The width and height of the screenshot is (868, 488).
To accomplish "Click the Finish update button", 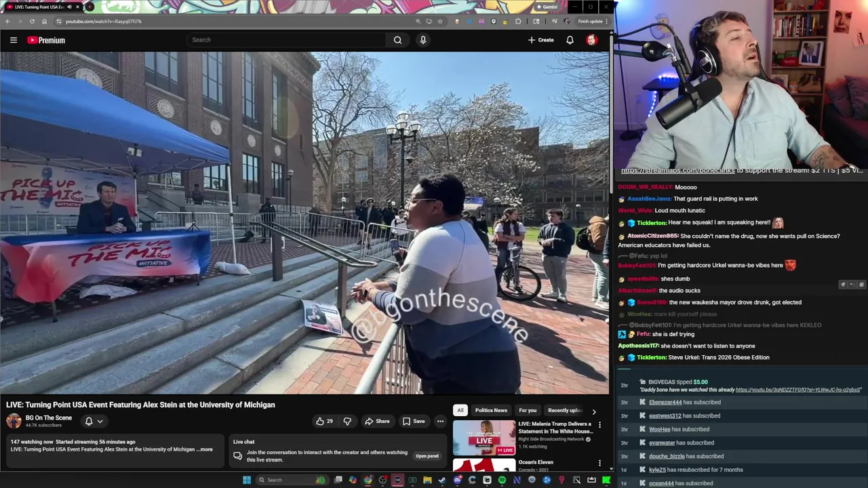I will pyautogui.click(x=593, y=21).
